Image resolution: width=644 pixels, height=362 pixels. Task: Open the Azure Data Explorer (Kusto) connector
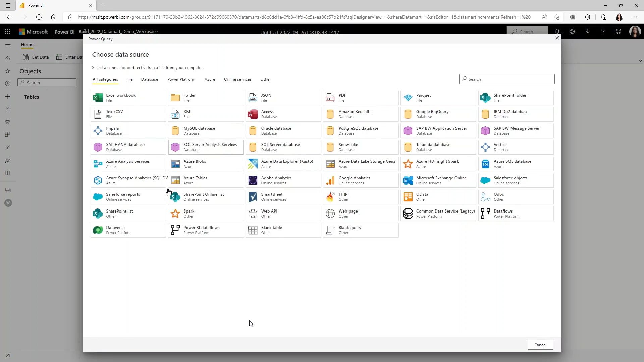283,164
